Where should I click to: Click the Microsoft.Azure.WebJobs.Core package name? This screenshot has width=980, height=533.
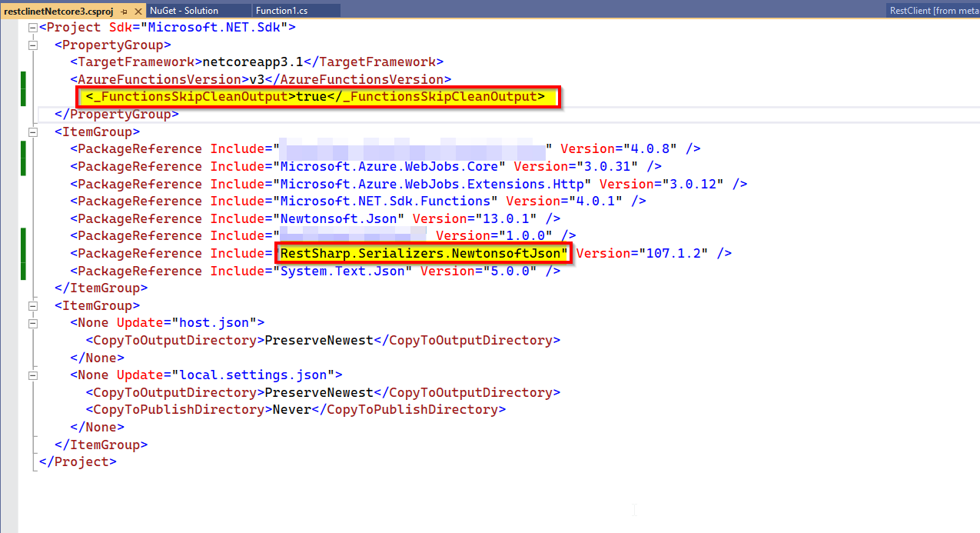(389, 166)
